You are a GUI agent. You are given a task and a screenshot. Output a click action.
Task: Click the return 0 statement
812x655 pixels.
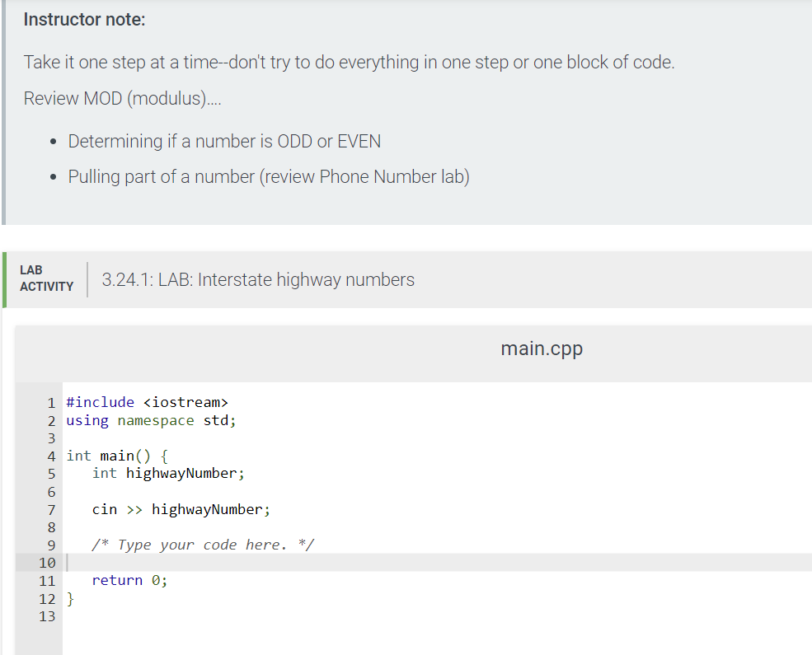[129, 580]
